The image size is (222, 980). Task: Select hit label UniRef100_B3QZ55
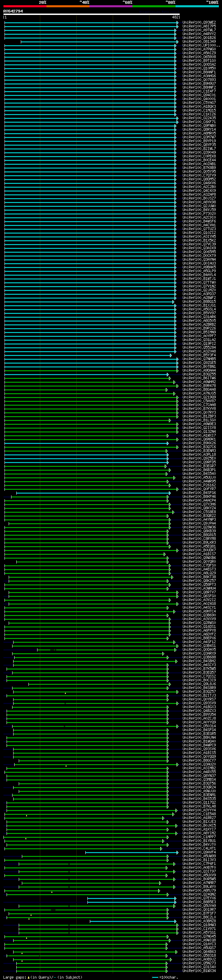coord(199,374)
